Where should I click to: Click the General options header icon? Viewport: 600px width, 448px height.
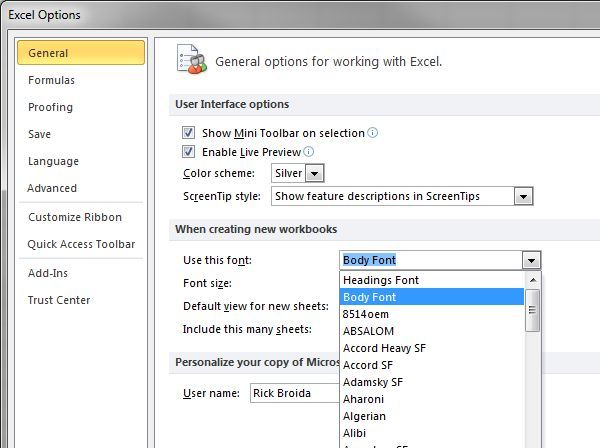click(192, 60)
